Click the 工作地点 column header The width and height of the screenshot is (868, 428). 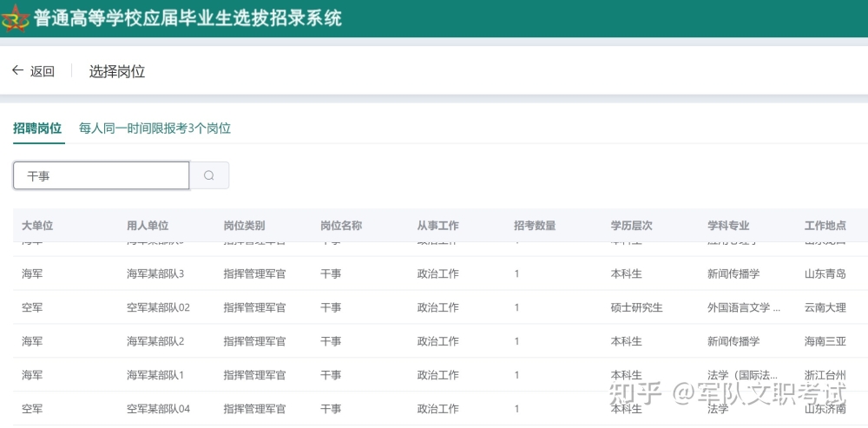click(825, 226)
